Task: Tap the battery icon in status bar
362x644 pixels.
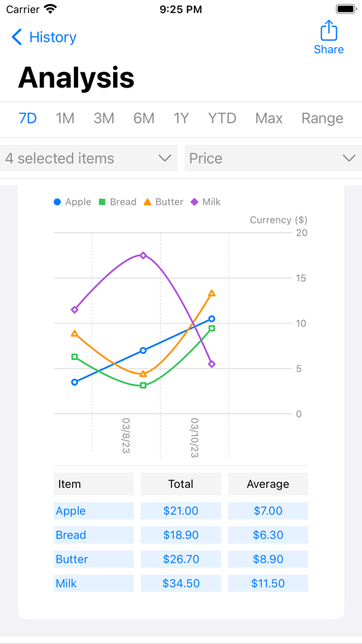Action: (346, 9)
